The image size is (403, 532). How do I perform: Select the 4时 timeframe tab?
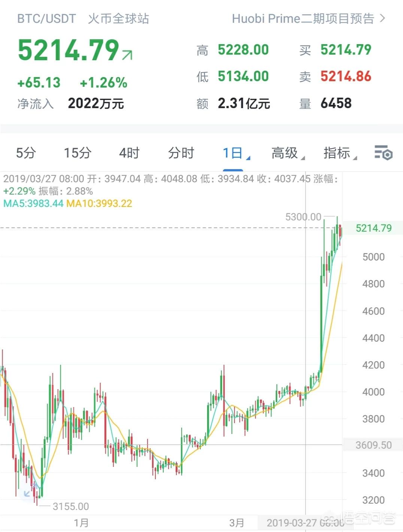tap(129, 153)
